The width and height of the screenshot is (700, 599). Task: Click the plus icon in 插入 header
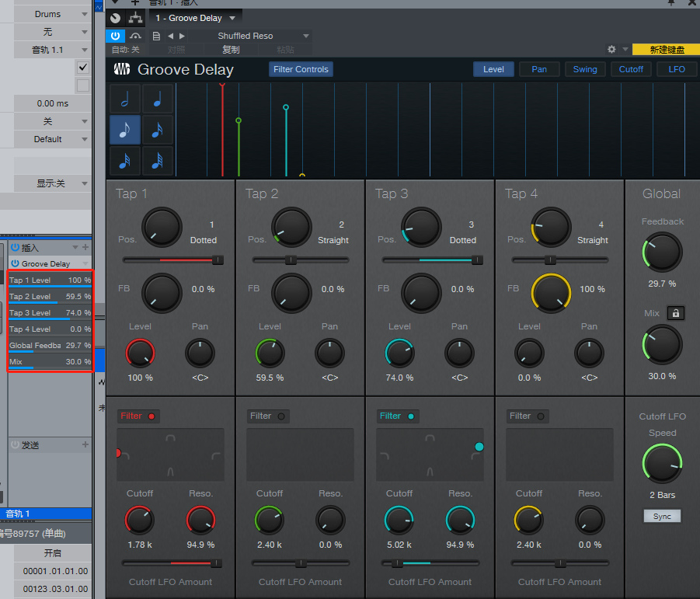(85, 247)
